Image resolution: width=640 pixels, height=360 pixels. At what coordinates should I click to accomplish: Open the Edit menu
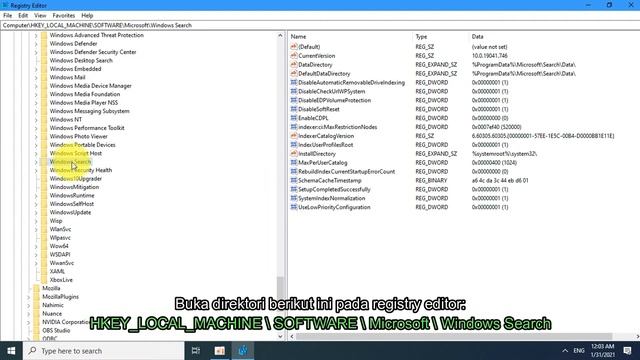pyautogui.click(x=23, y=16)
